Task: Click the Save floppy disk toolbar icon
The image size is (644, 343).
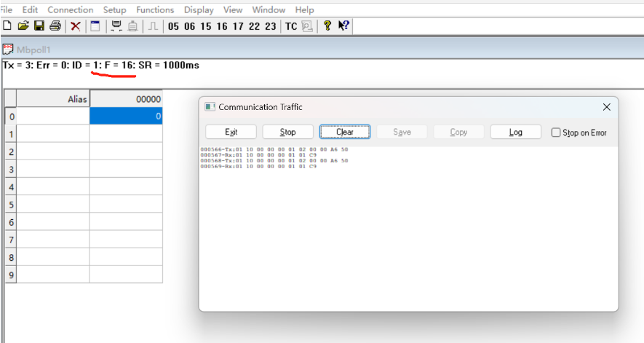Action: (39, 26)
